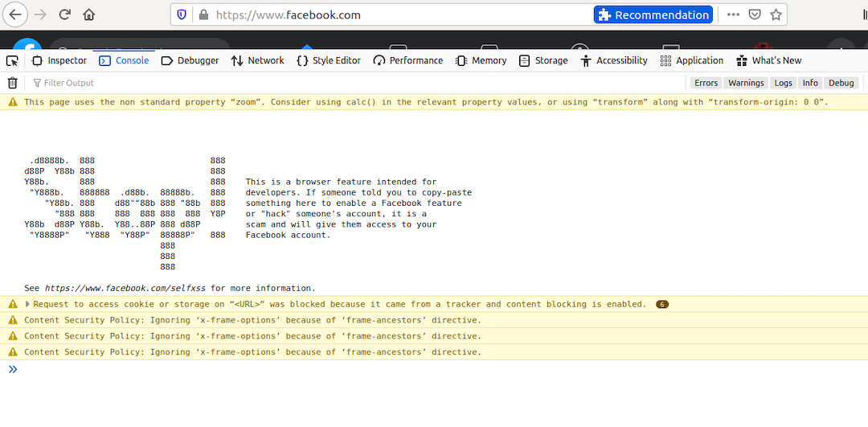The image size is (868, 427).
Task: Go to the browser home page
Action: click(88, 15)
